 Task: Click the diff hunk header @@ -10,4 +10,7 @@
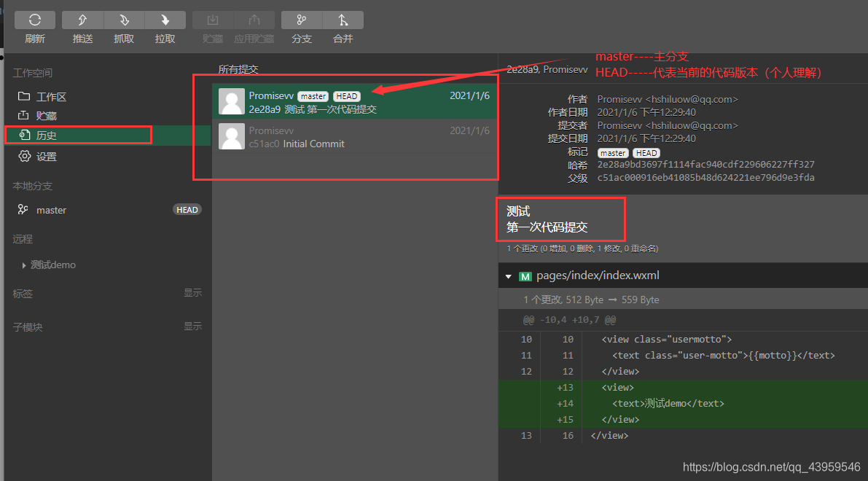click(x=570, y=320)
